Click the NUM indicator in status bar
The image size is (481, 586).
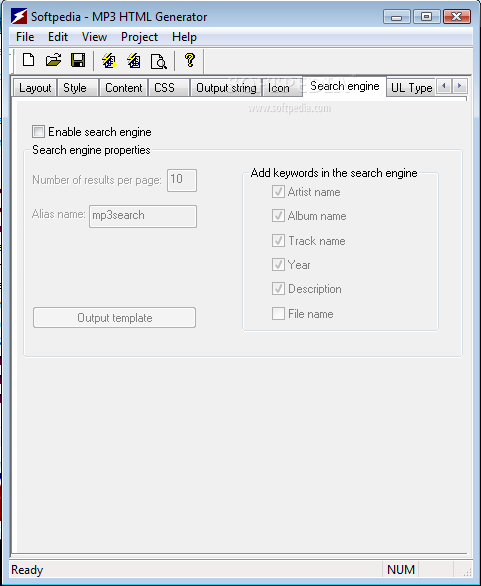pos(401,570)
